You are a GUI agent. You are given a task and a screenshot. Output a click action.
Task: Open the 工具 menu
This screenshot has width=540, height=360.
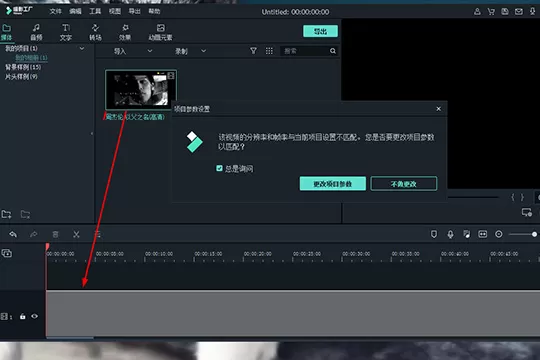point(95,11)
